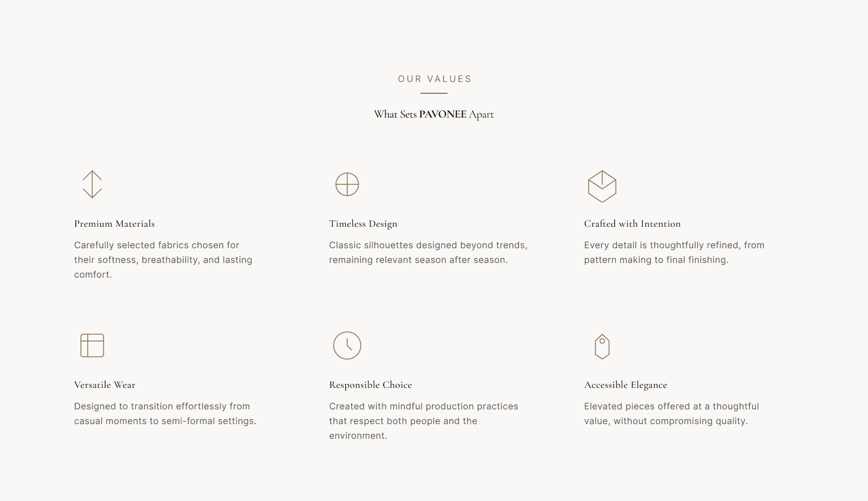The height and width of the screenshot is (501, 868).
Task: Click the OUR VALUES section label
Action: click(x=435, y=79)
